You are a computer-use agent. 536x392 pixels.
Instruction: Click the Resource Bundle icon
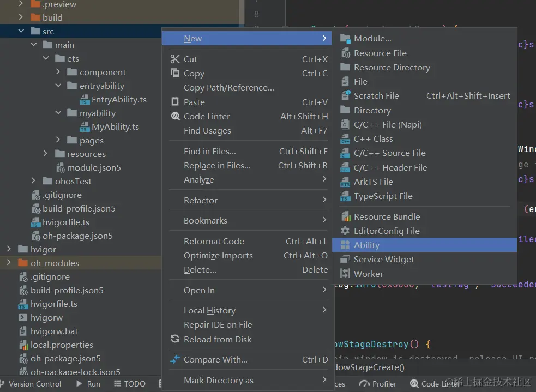click(346, 216)
